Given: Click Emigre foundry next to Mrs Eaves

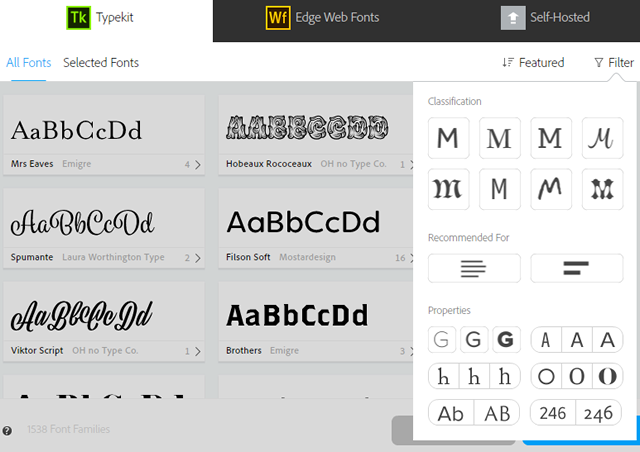Looking at the screenshot, I should tap(77, 164).
